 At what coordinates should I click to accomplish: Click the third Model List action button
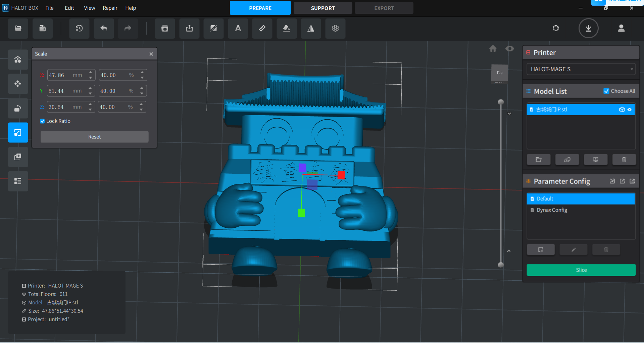[596, 160]
